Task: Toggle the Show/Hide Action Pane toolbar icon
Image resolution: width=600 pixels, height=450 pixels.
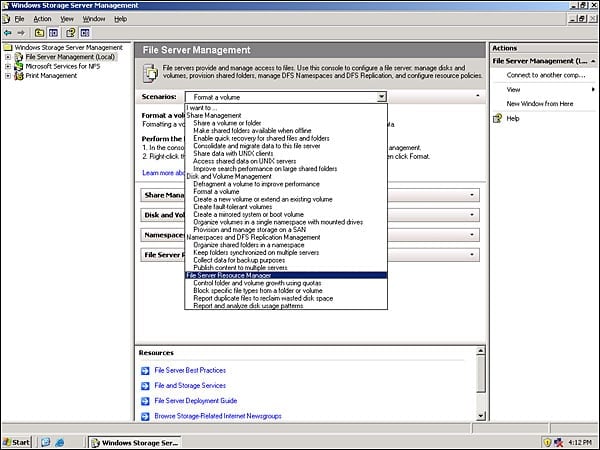Action: coord(85,33)
